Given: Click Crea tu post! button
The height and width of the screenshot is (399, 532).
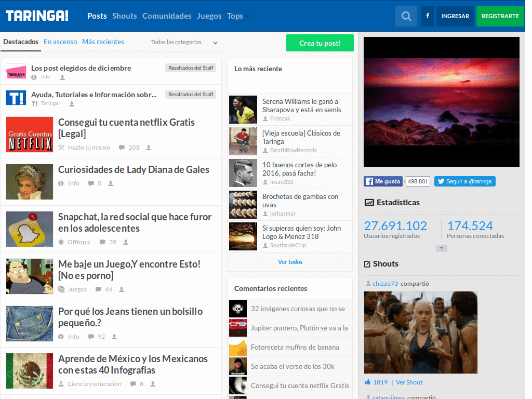Looking at the screenshot, I should point(320,43).
